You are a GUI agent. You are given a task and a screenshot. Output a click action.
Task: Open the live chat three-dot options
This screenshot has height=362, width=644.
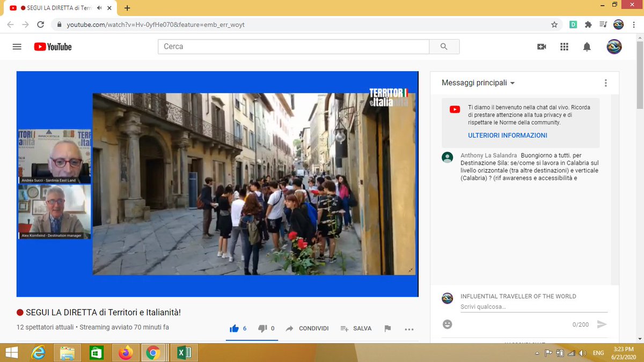coord(606,83)
